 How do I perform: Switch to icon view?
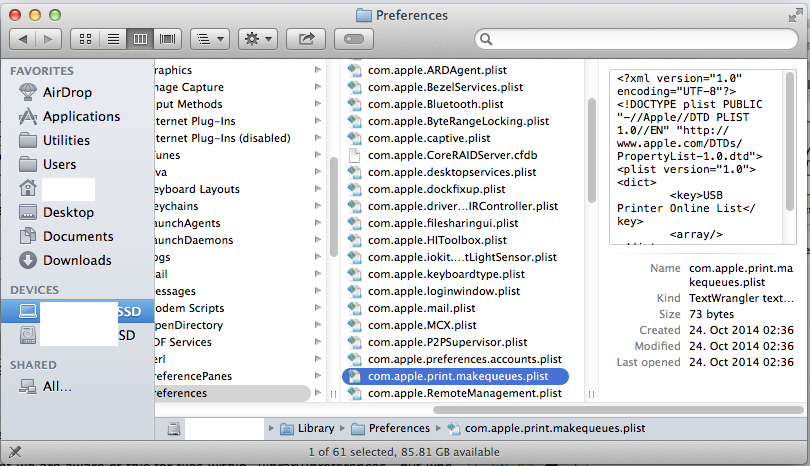[x=85, y=39]
